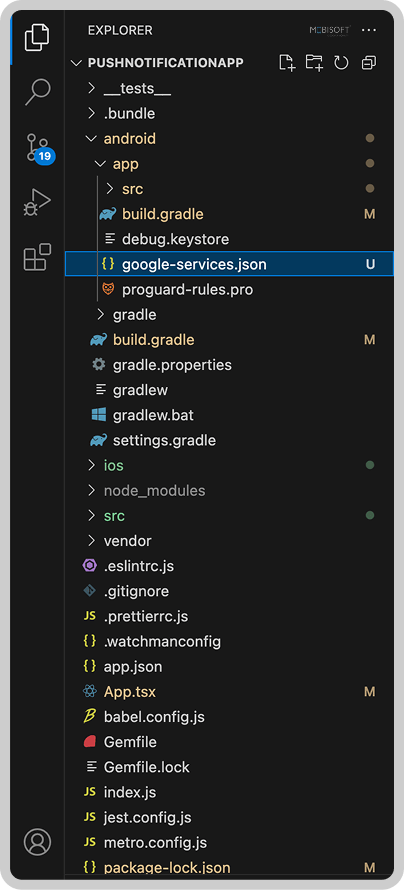
Task: Open the Extensions view icon
Action: pos(37,257)
